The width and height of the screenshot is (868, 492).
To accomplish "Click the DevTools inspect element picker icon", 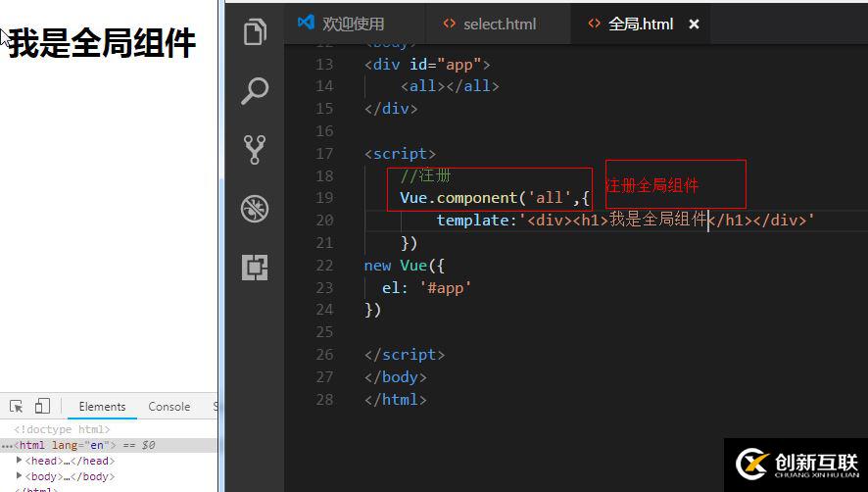I will coord(16,406).
